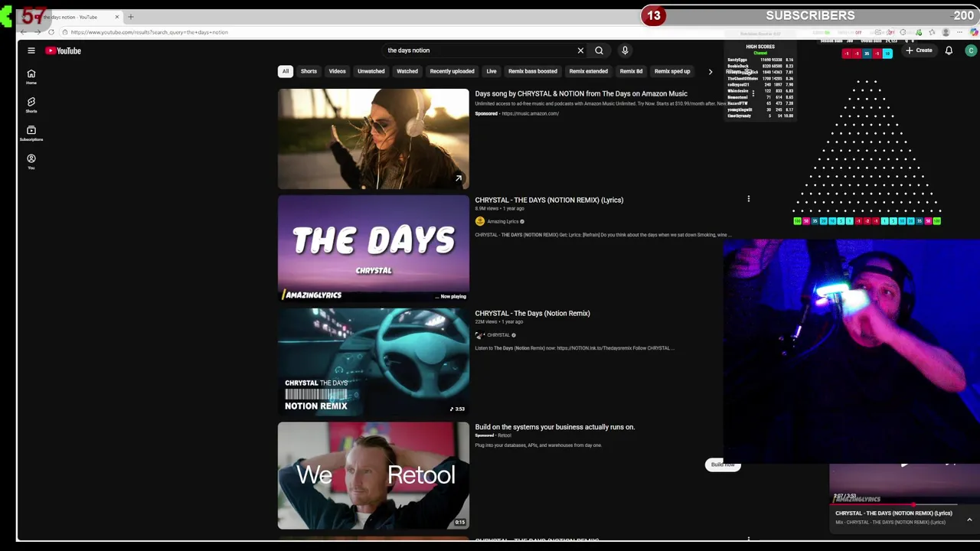Select the Unwatched filter chip

(x=371, y=71)
